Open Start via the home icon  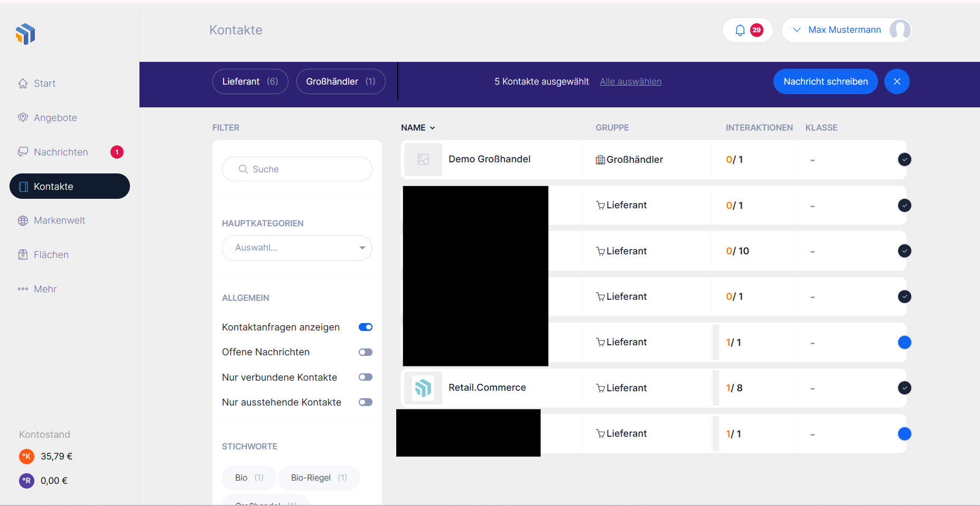click(x=23, y=84)
